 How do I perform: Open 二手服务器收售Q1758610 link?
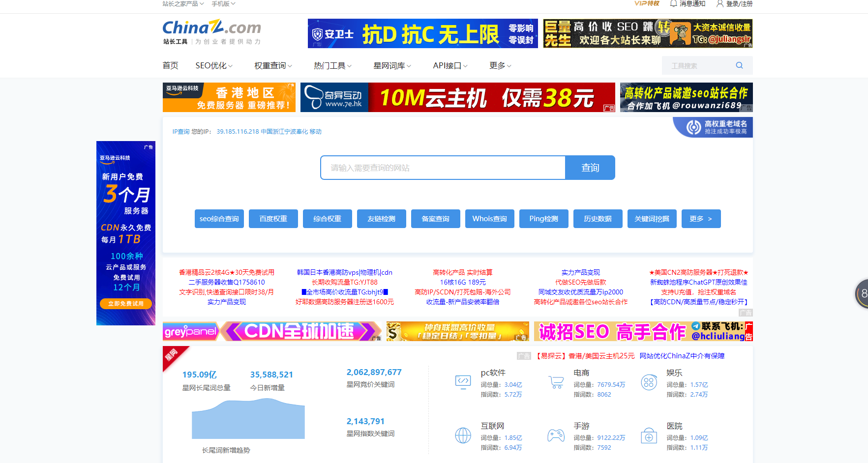click(x=227, y=282)
